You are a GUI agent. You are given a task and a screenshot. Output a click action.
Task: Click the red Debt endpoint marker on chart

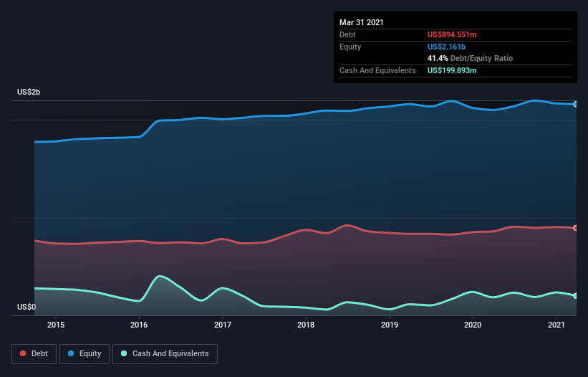point(575,228)
